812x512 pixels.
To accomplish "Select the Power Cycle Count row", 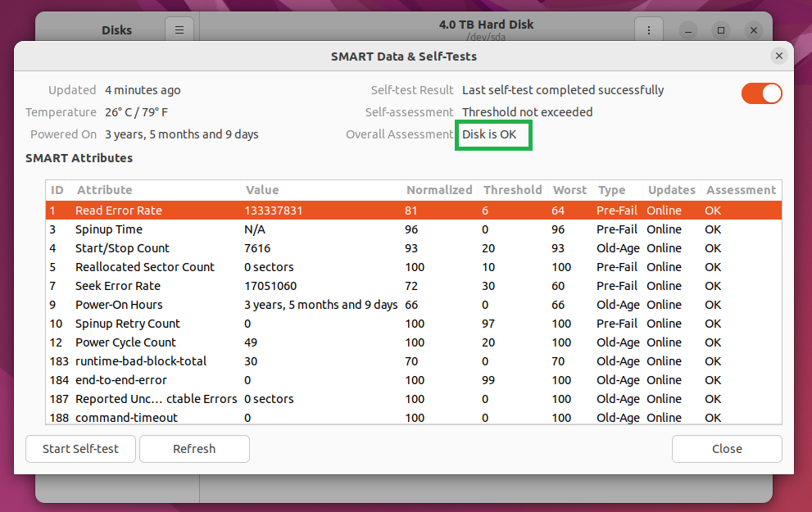I will click(x=414, y=342).
